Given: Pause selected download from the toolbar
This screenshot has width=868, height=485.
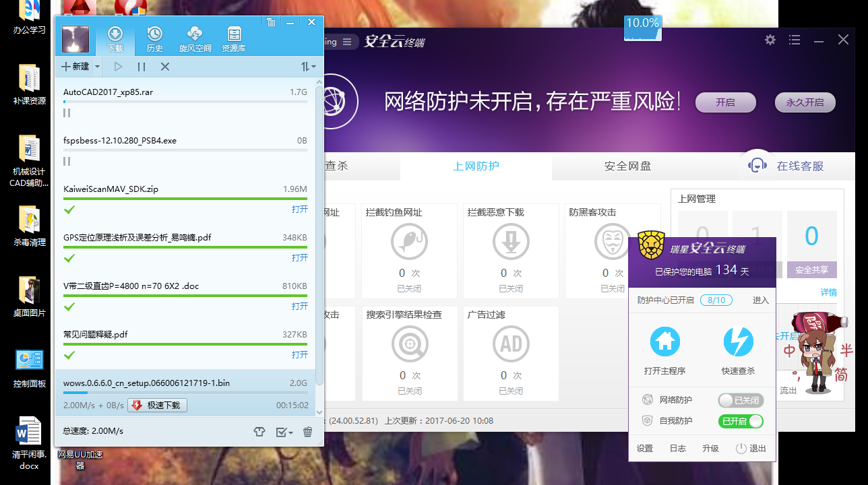Looking at the screenshot, I should pyautogui.click(x=142, y=67).
